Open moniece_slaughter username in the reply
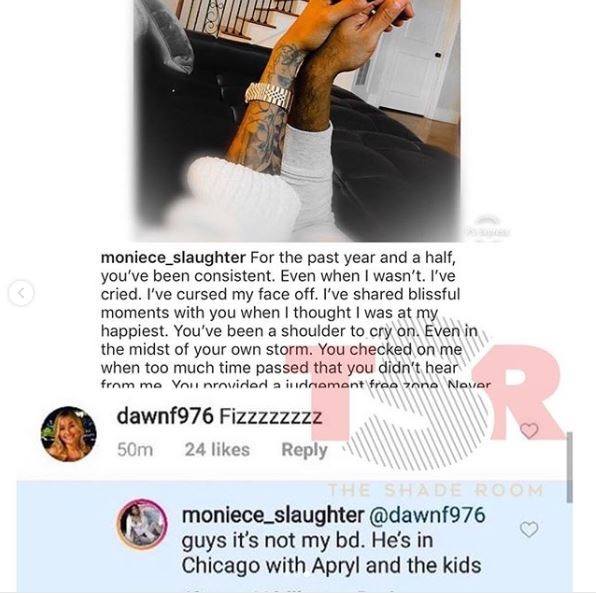Image resolution: width=596 pixels, height=593 pixels. point(273,515)
